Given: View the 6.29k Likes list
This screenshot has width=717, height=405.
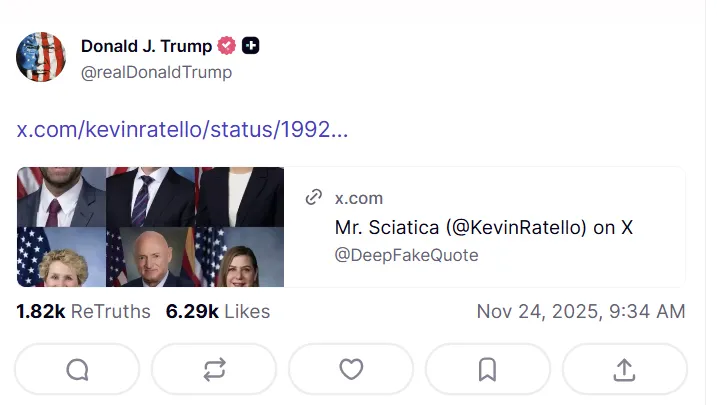Looking at the screenshot, I should point(218,312).
